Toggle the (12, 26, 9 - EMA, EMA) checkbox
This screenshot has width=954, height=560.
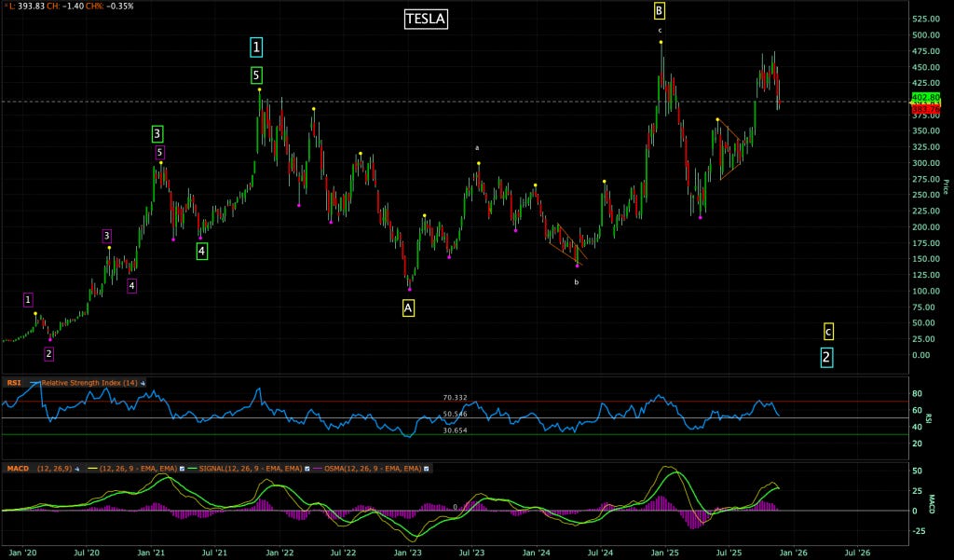183,471
